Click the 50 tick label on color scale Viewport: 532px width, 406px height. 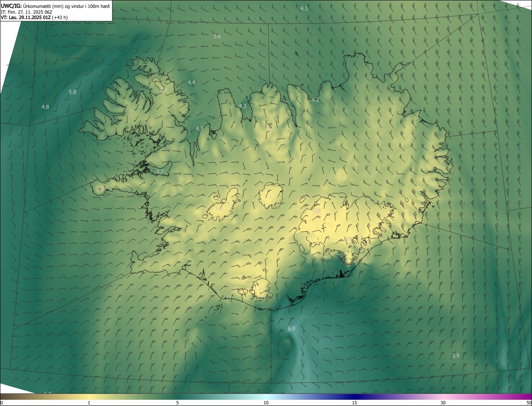pos(529,403)
